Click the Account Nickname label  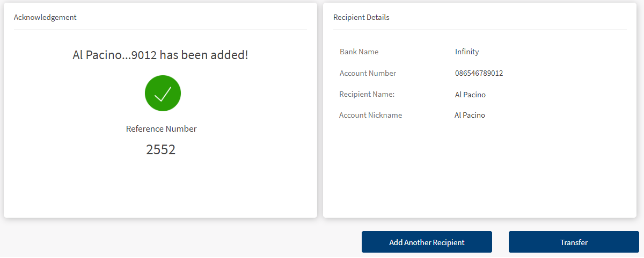(370, 115)
